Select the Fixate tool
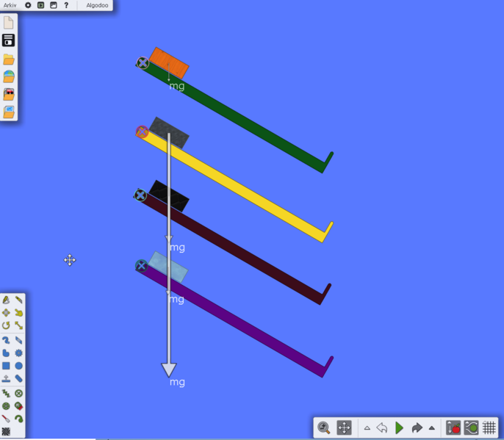The height and width of the screenshot is (440, 504). pyautogui.click(x=18, y=393)
